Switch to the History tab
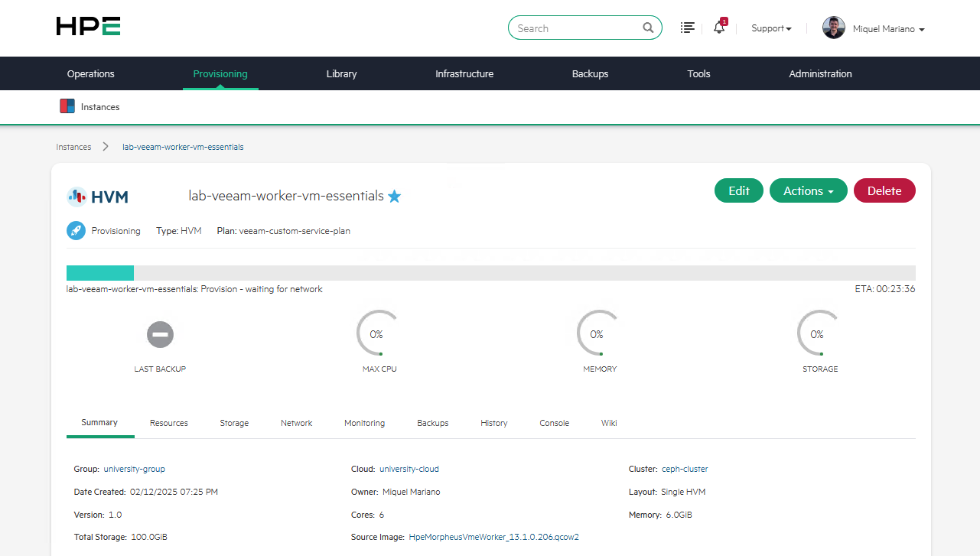This screenshot has height=556, width=980. (x=494, y=423)
